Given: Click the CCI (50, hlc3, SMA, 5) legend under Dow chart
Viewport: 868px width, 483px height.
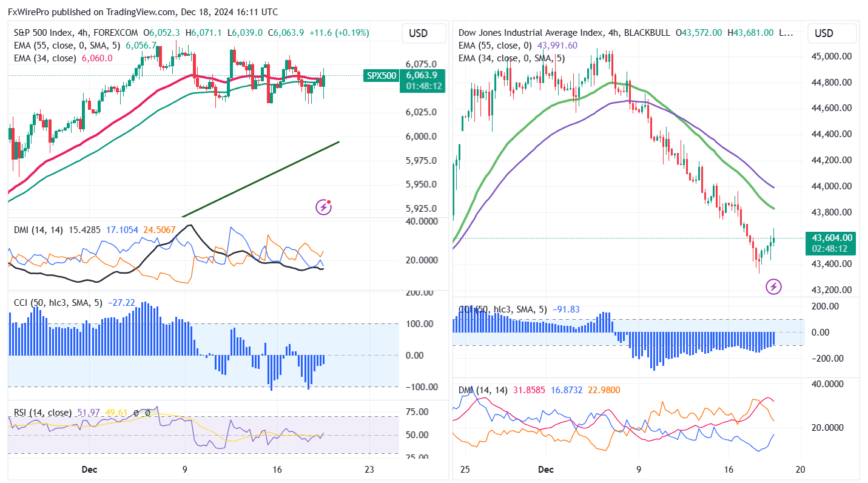Looking at the screenshot, I should [502, 309].
